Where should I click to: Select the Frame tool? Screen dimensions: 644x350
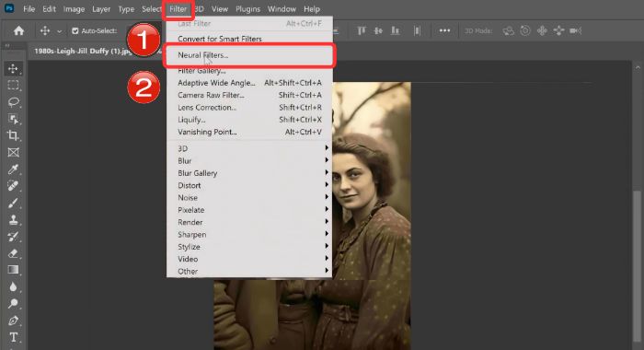tap(13, 153)
